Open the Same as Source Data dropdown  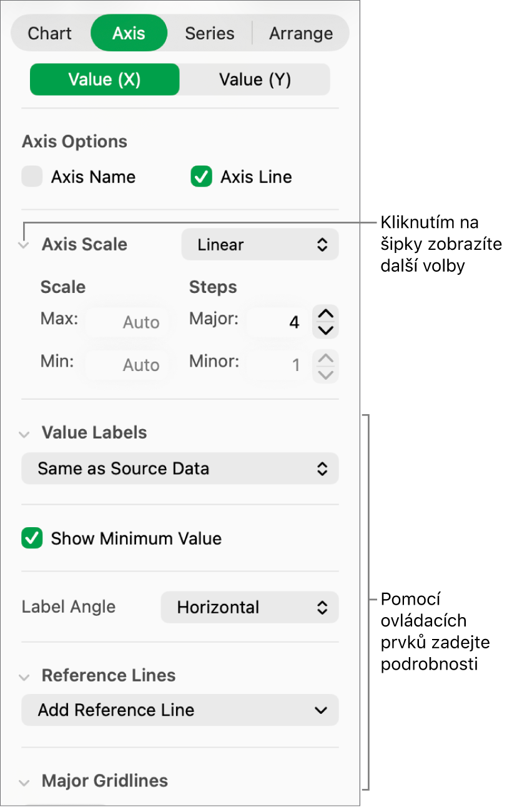pyautogui.click(x=180, y=469)
